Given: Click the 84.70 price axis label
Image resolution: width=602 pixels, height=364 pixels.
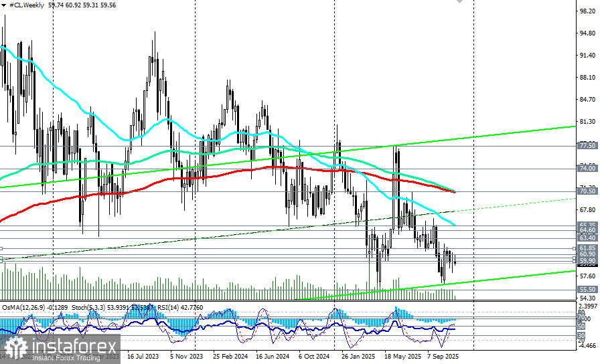Looking at the screenshot, I should (x=587, y=100).
